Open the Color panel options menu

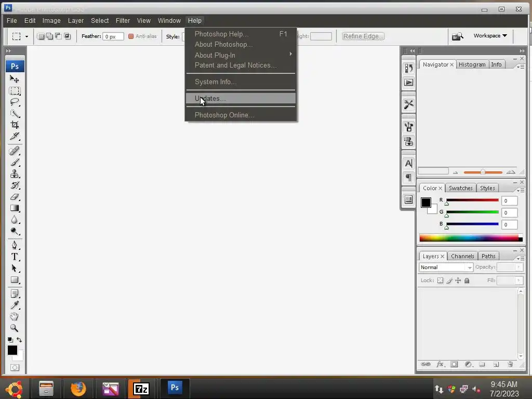point(521,190)
